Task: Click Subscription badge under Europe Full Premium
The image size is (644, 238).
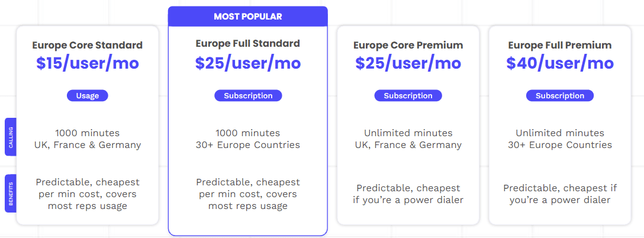Action: coord(559,96)
